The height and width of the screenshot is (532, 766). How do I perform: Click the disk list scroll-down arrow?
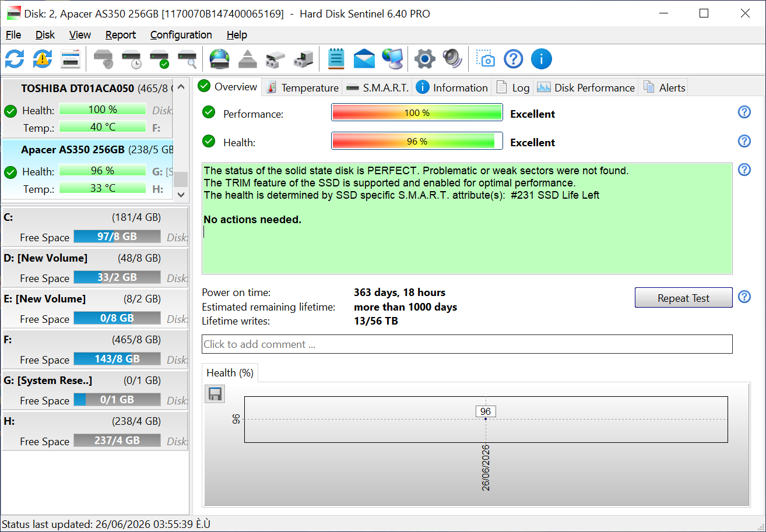click(x=181, y=194)
